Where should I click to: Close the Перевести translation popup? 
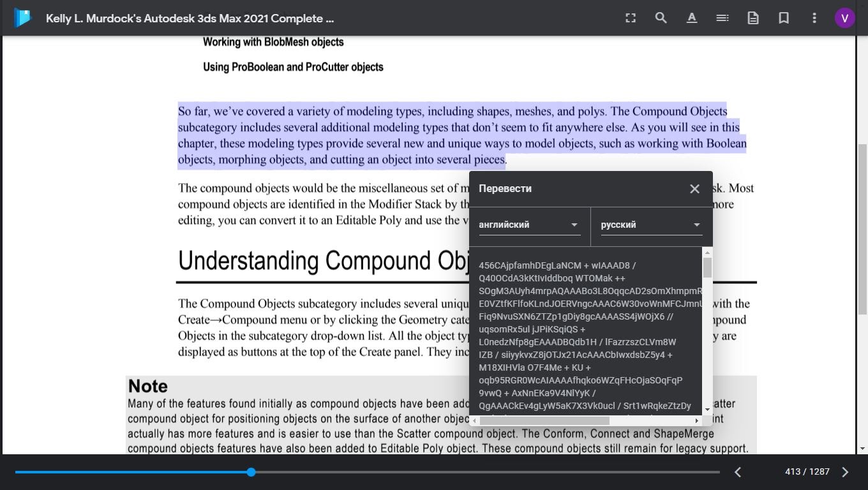point(694,189)
